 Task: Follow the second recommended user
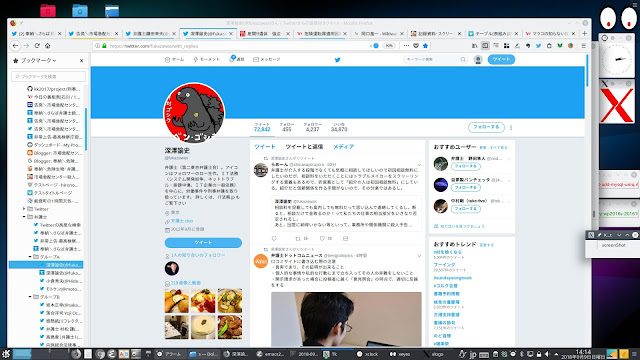[466, 188]
